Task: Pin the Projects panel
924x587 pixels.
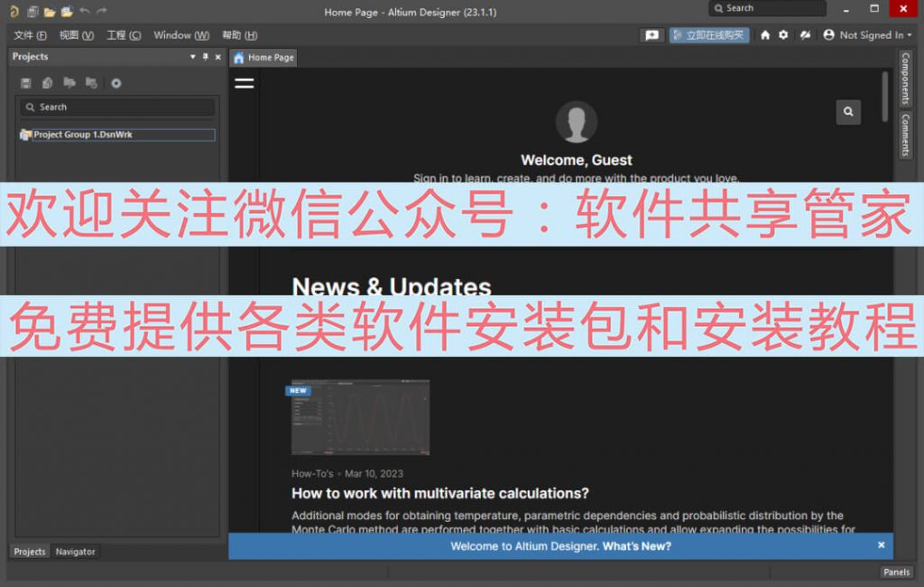Action: click(205, 57)
